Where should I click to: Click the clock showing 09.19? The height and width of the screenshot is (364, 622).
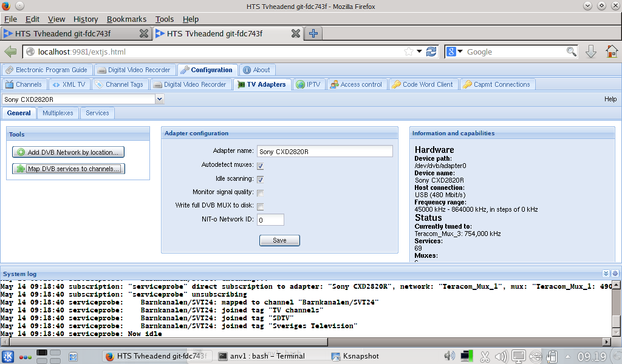pyautogui.click(x=592, y=357)
